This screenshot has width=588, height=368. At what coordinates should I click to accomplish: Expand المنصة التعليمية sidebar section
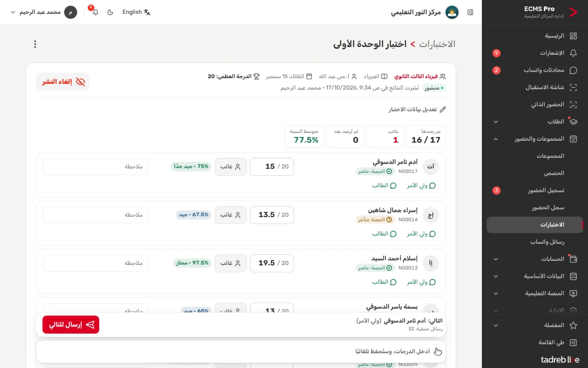tap(535, 293)
